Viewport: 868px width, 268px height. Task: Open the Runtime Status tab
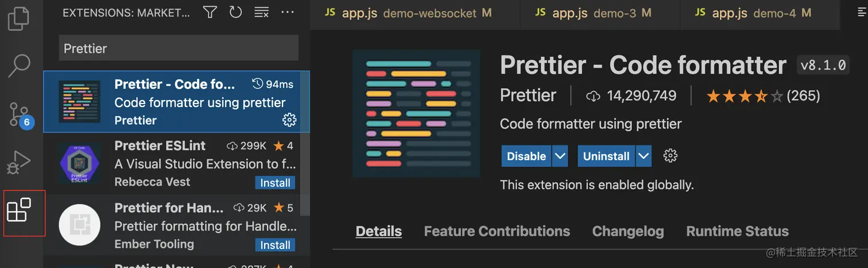pyautogui.click(x=737, y=231)
